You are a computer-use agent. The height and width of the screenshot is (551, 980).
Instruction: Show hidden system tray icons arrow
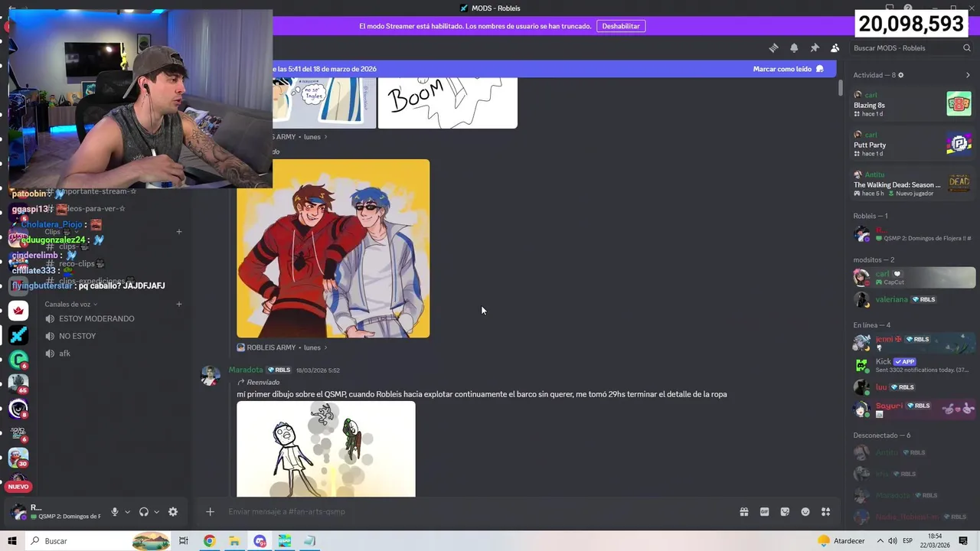(880, 541)
